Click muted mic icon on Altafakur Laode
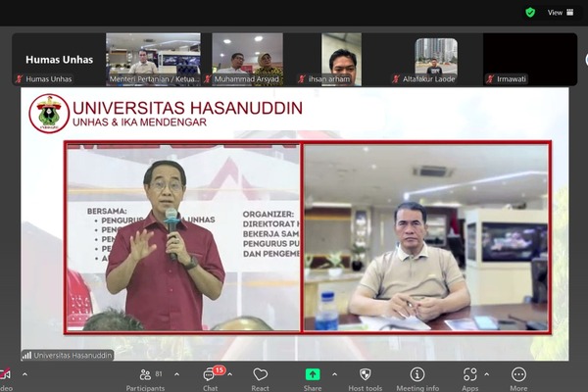 click(x=396, y=79)
